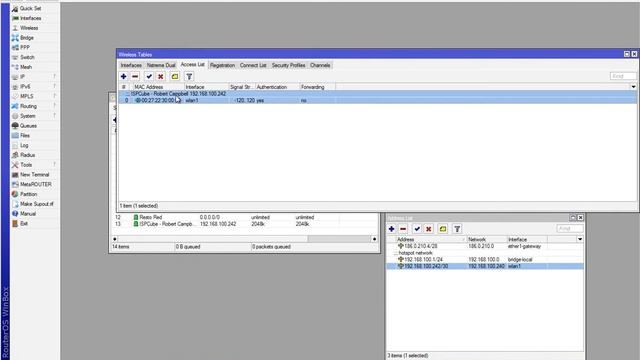This screenshot has height=360, width=640.
Task: Select the Access List tab
Action: tap(192, 64)
